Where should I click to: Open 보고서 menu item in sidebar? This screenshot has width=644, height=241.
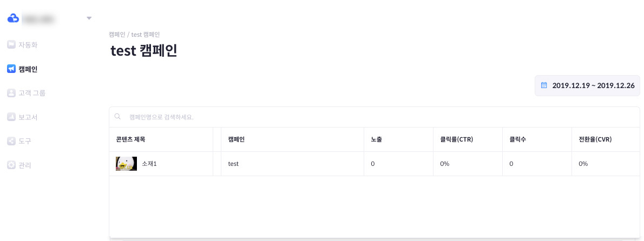point(28,117)
